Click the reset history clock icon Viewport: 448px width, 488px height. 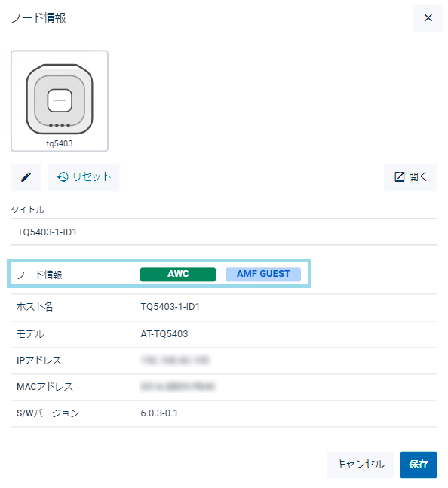click(x=63, y=177)
